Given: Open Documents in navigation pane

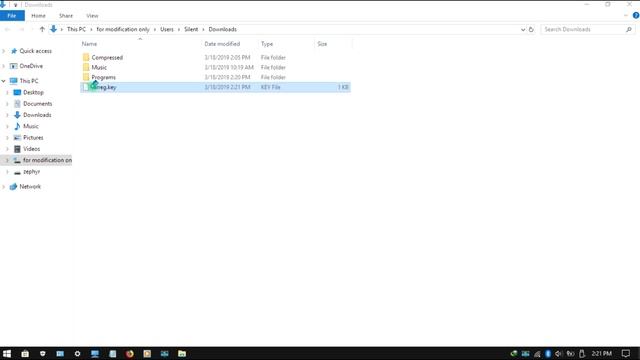Looking at the screenshot, I should click(x=38, y=104).
